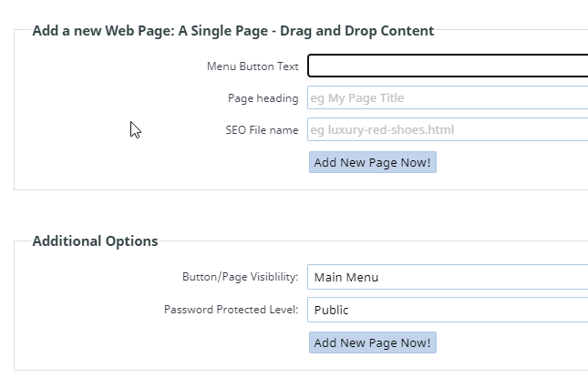Expand the Password Protected Level dropdown
Viewport: 588px width, 388px height.
click(x=448, y=310)
